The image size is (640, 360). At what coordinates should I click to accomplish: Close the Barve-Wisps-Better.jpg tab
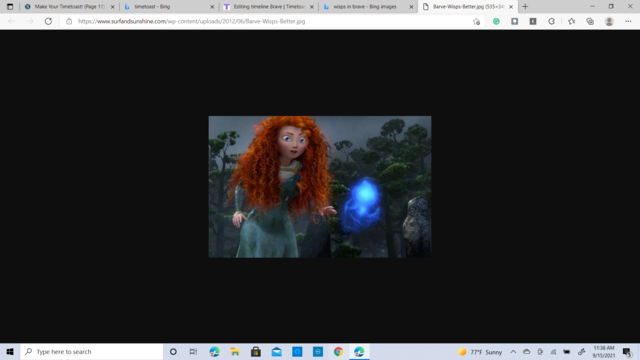[511, 7]
